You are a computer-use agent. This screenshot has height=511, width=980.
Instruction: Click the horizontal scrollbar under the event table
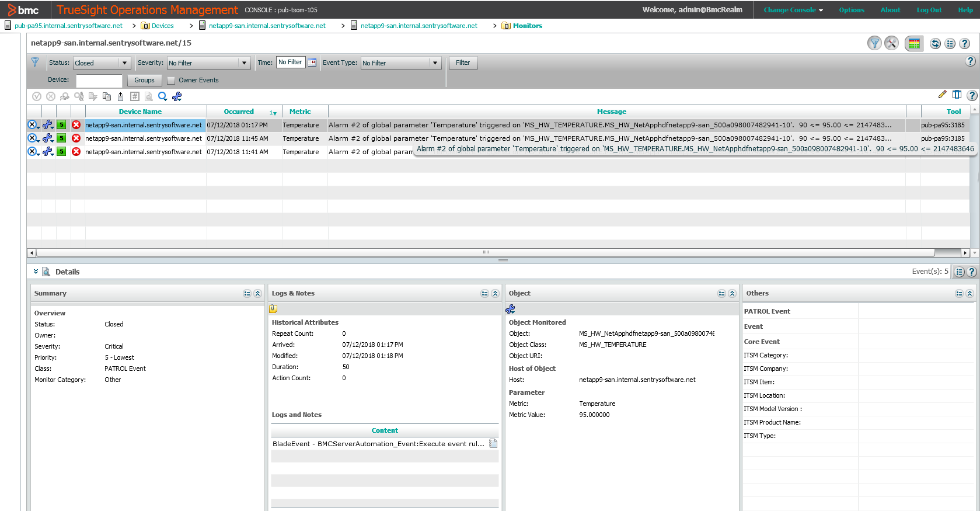(484, 253)
